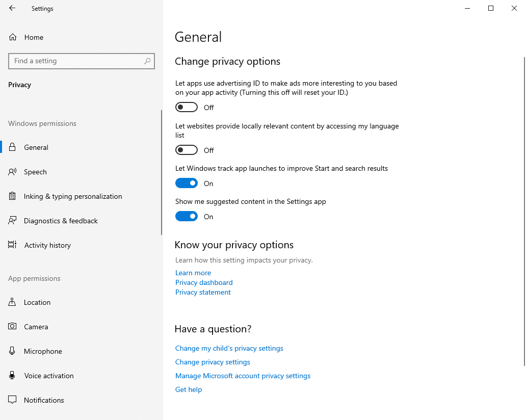The image size is (526, 420).
Task: Click the Learn more link
Action: click(193, 273)
